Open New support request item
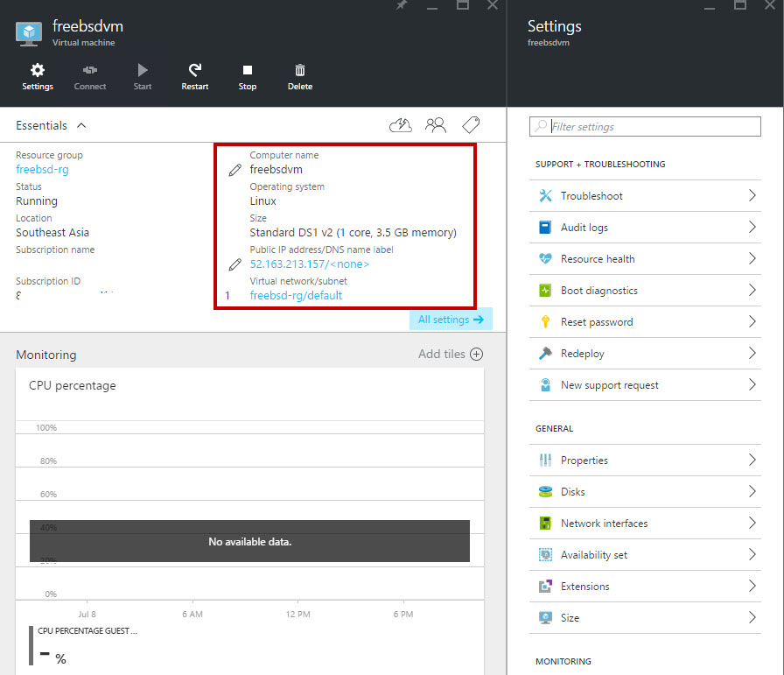 645,385
